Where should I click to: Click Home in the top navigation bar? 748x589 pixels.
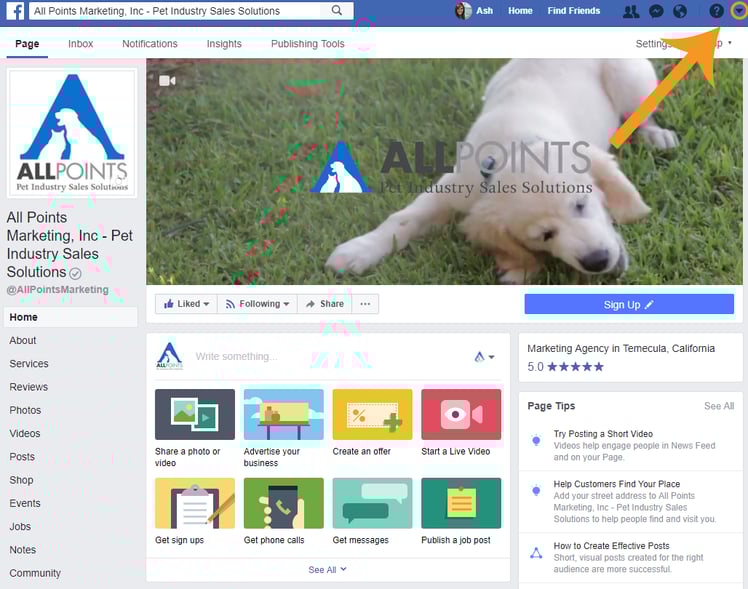(x=520, y=10)
